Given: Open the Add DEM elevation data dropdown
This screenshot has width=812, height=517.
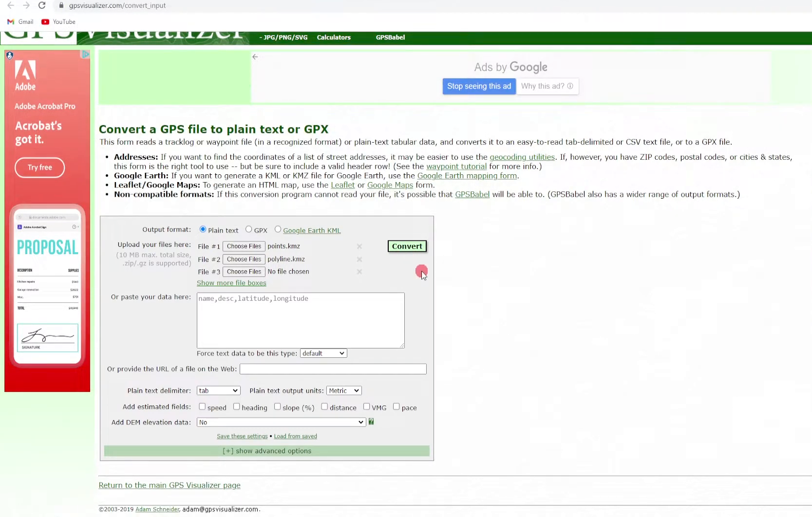Looking at the screenshot, I should point(281,423).
